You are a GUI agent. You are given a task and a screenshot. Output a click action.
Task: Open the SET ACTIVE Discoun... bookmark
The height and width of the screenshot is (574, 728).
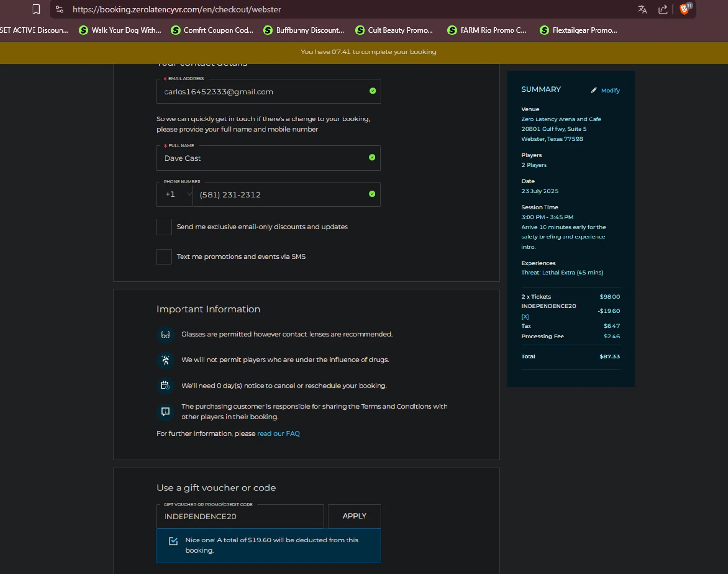34,30
